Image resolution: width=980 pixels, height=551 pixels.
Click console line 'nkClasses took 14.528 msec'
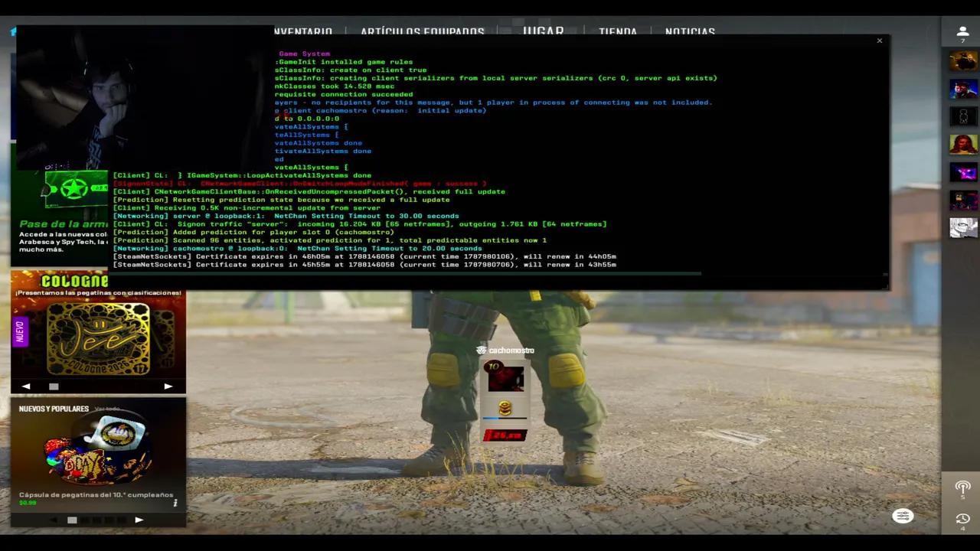335,86
